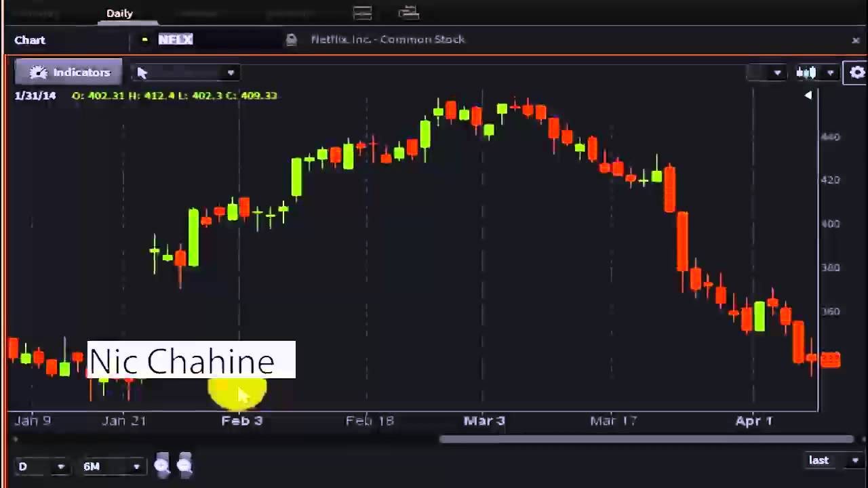Click the 'Feb 3' date label
Viewport: 868px width, 488px height.
click(242, 421)
